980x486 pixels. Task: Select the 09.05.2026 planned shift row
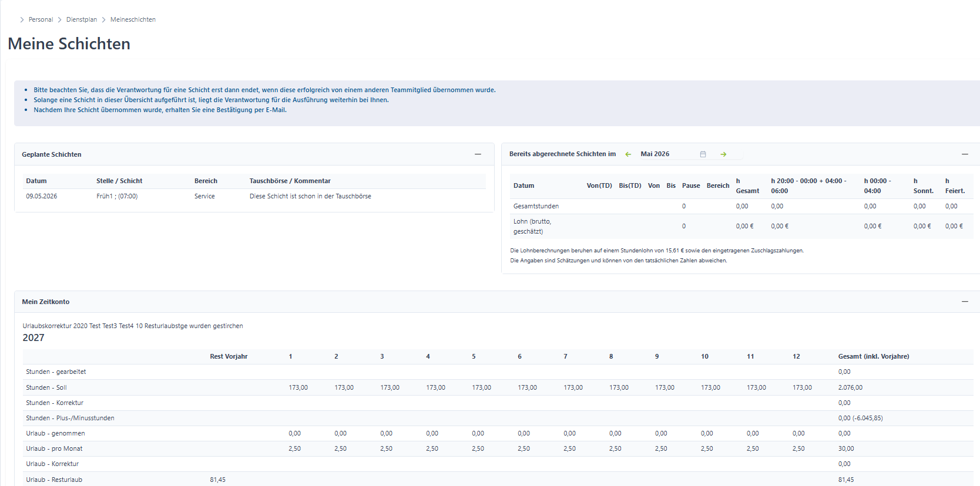click(x=254, y=197)
